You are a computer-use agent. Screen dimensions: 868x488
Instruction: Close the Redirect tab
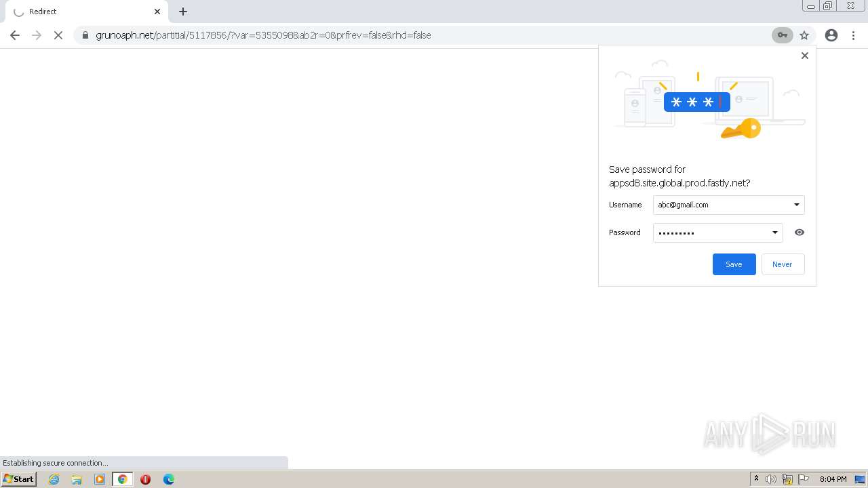point(157,12)
